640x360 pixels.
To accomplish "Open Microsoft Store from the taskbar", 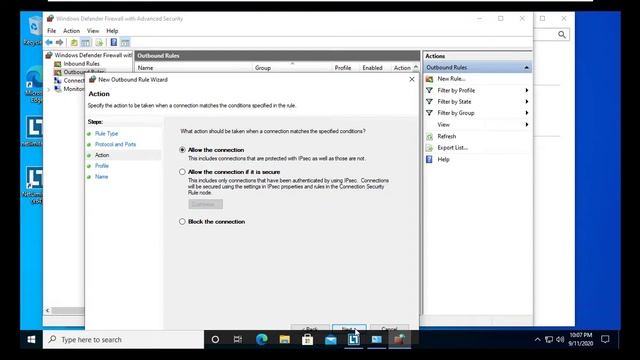I will coord(307,340).
